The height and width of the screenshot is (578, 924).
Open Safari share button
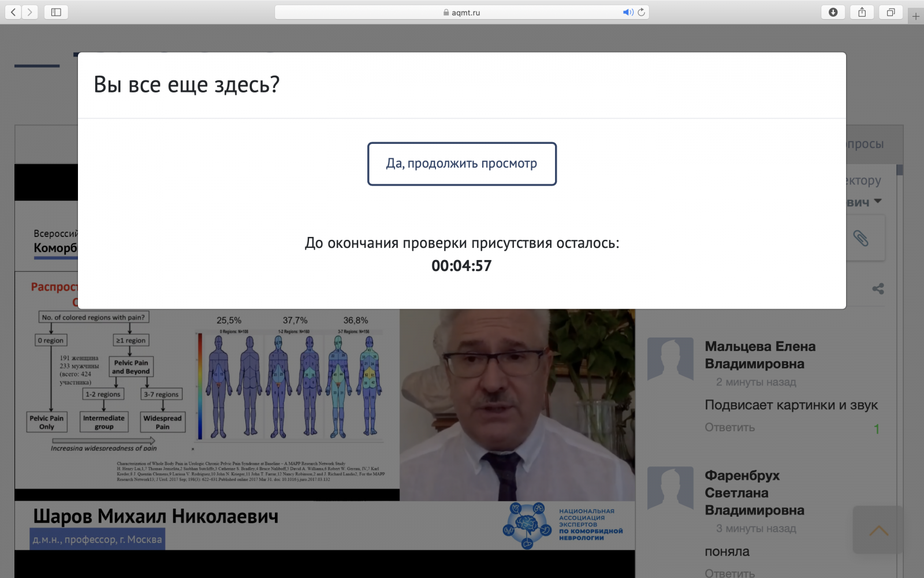pyautogui.click(x=862, y=12)
